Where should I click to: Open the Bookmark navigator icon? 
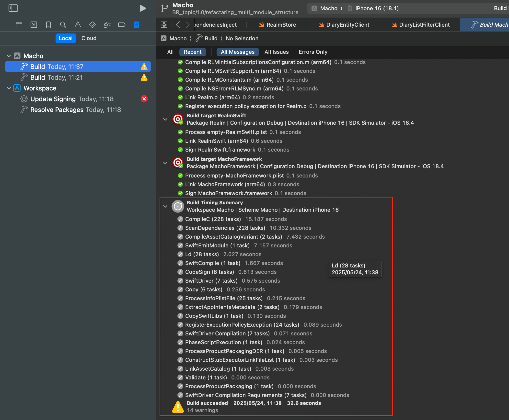tap(48, 25)
